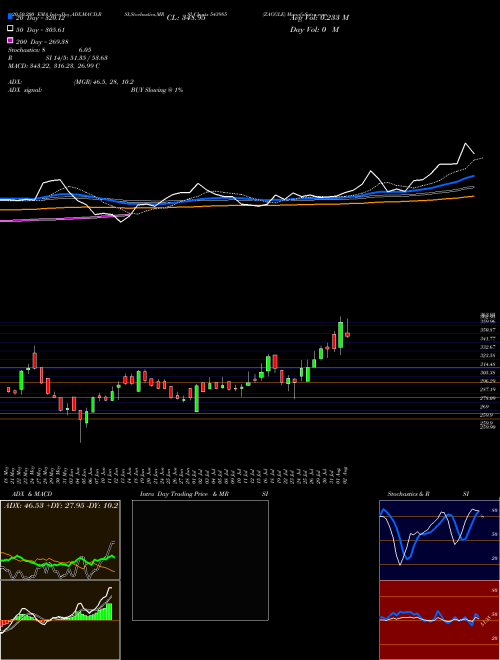Screen dimensions: 500x660
Task: Open the ADX indicator chart panel
Action: (60, 540)
